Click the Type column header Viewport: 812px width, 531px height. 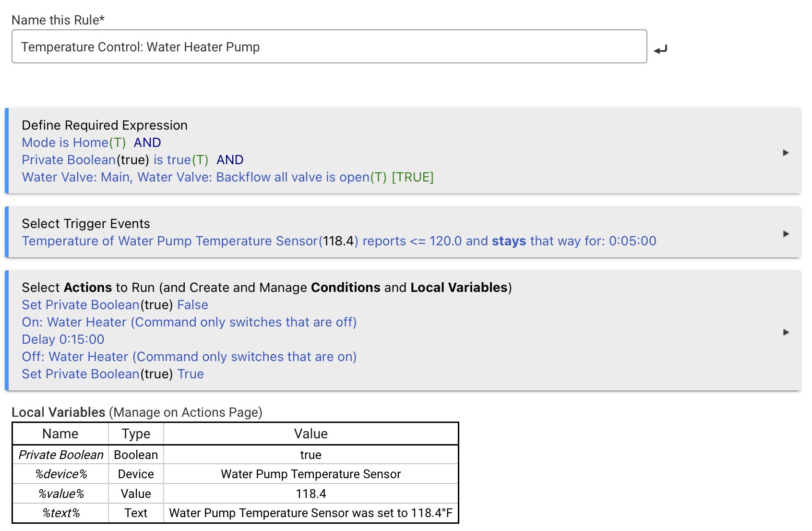(x=136, y=434)
